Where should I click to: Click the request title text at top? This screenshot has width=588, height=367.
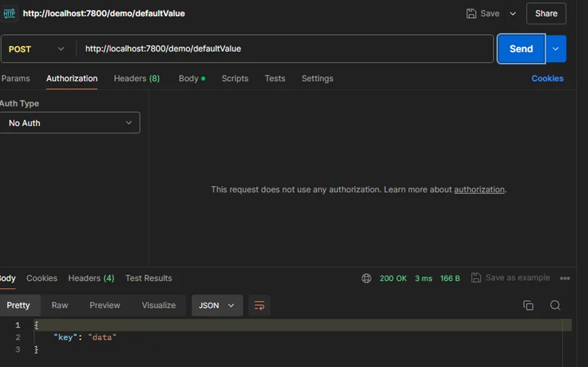[x=104, y=14]
